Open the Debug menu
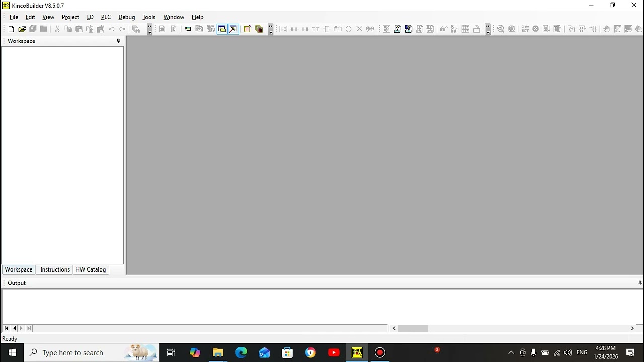 pos(127,17)
